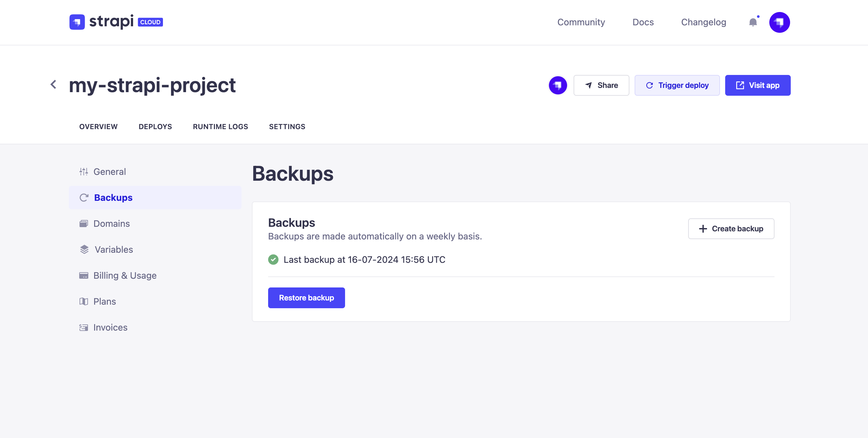Click the Backups refresh icon in sidebar

pos(84,198)
